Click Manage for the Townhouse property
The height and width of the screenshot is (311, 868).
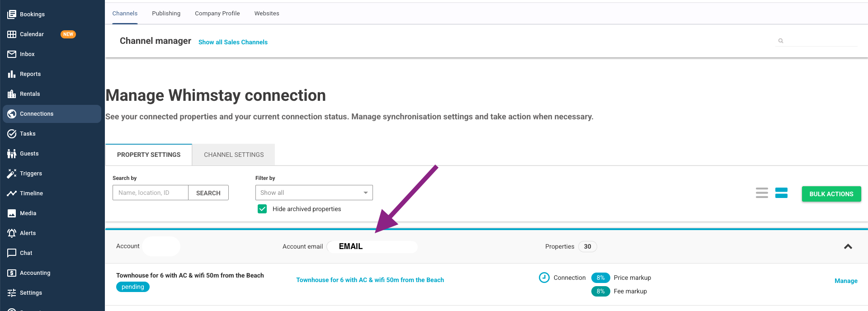(846, 281)
